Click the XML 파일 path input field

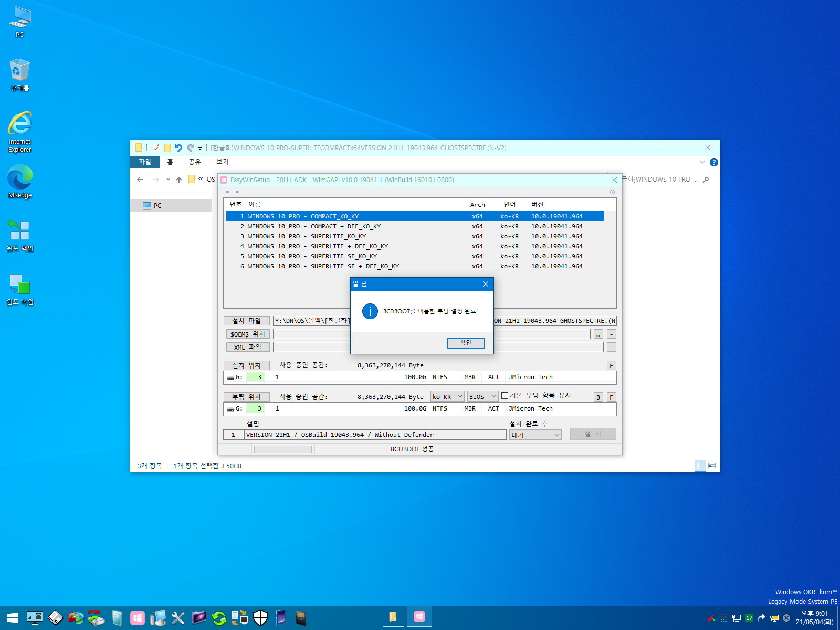click(x=438, y=347)
